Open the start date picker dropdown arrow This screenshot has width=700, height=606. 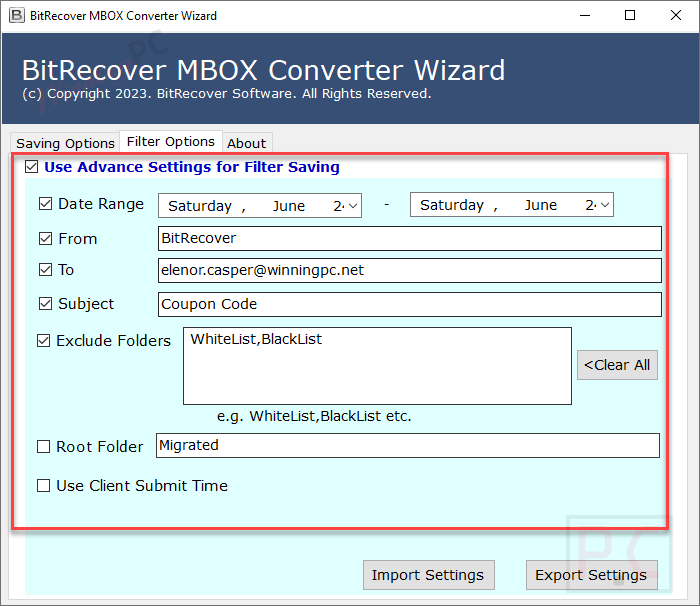pos(353,206)
